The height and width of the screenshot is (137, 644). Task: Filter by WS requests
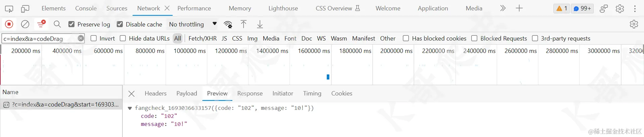coord(321,39)
